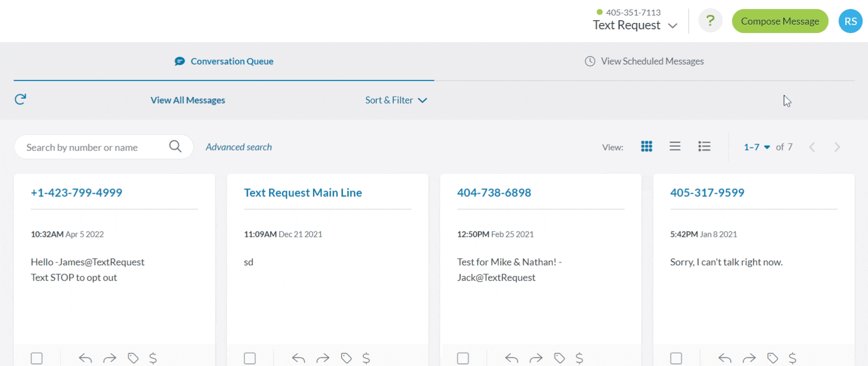Reply to 404-738-6898 conversation
This screenshot has width=868, height=366.
(x=512, y=358)
